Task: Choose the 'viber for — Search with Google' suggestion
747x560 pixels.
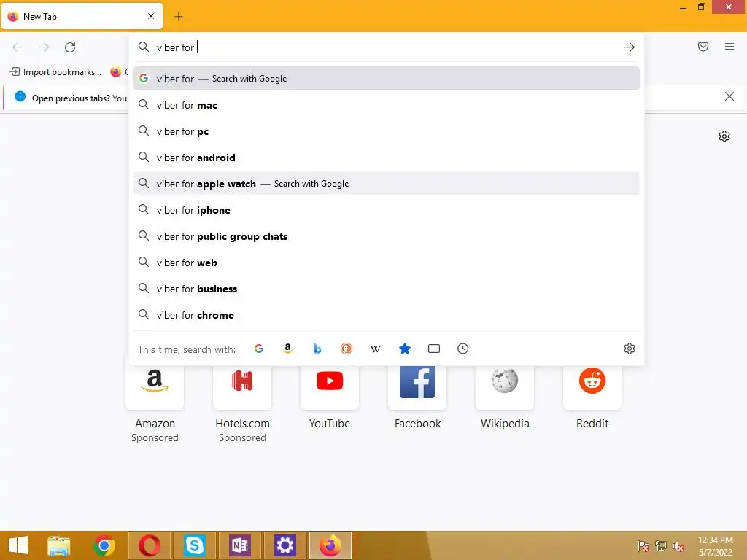Action: tap(387, 79)
